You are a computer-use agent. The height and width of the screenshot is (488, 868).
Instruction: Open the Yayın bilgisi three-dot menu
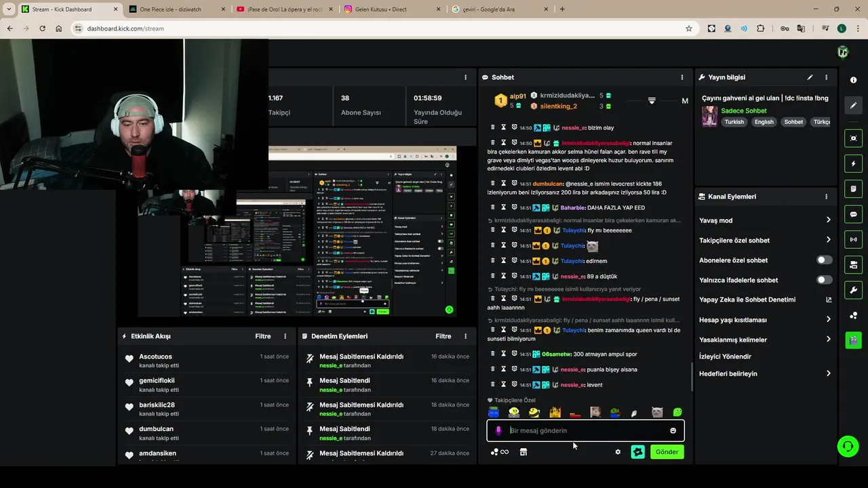826,77
